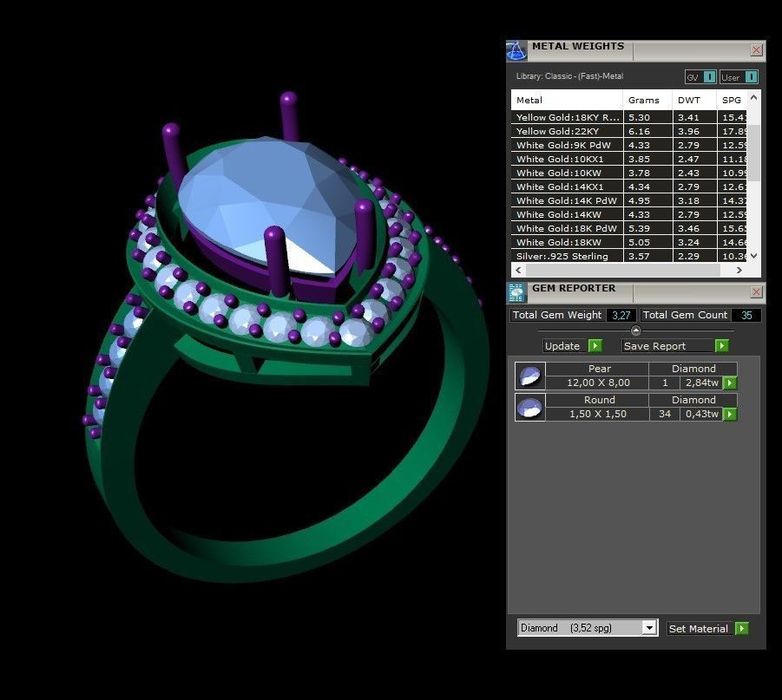The width and height of the screenshot is (782, 700).
Task: Click the 0,43tw weight cell
Action: tap(701, 414)
